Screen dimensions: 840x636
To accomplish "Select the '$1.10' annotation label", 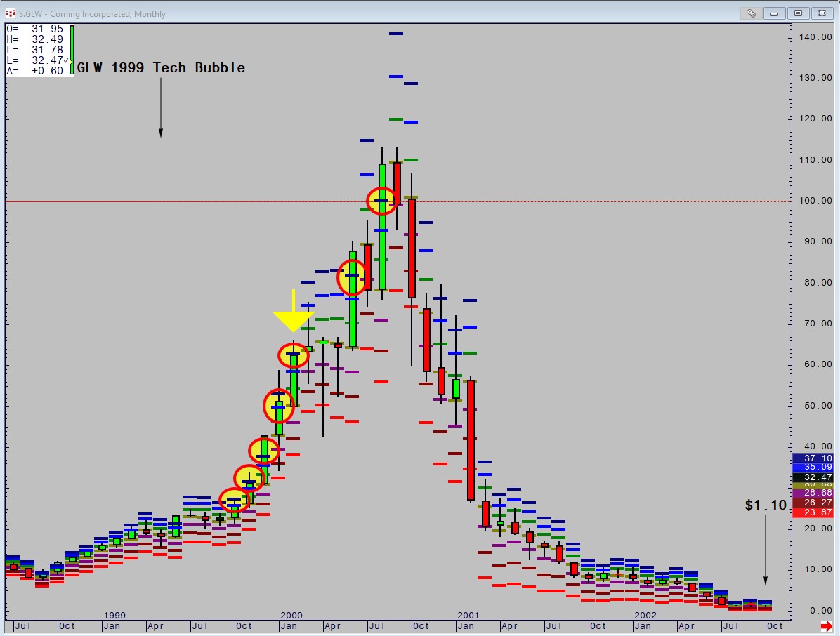I will [766, 505].
